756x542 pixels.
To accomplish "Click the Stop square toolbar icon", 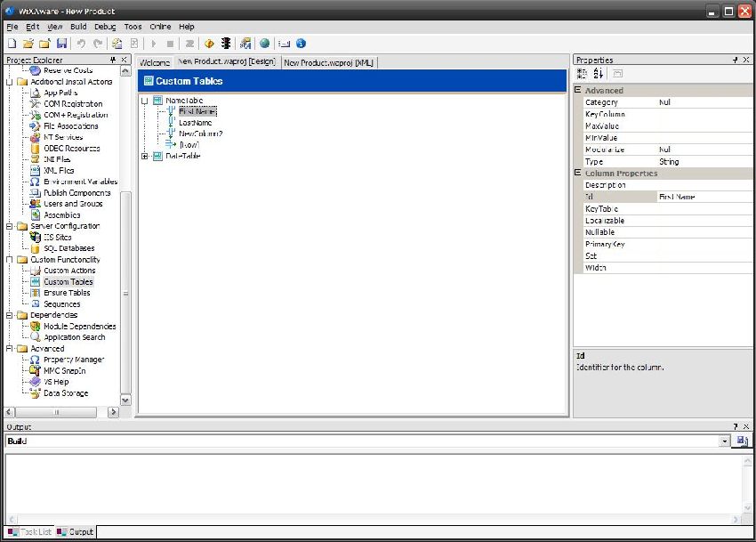I will coord(170,44).
